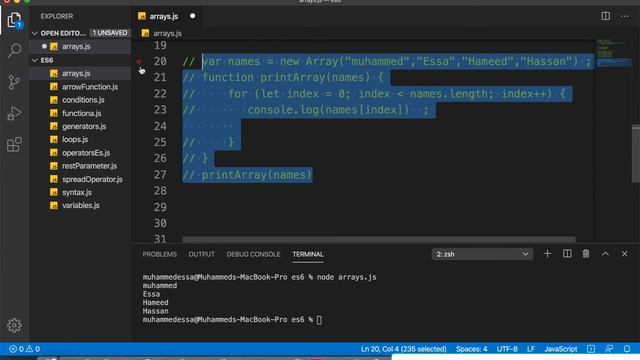
Task: Open operatorsEs.js file
Action: (80, 153)
